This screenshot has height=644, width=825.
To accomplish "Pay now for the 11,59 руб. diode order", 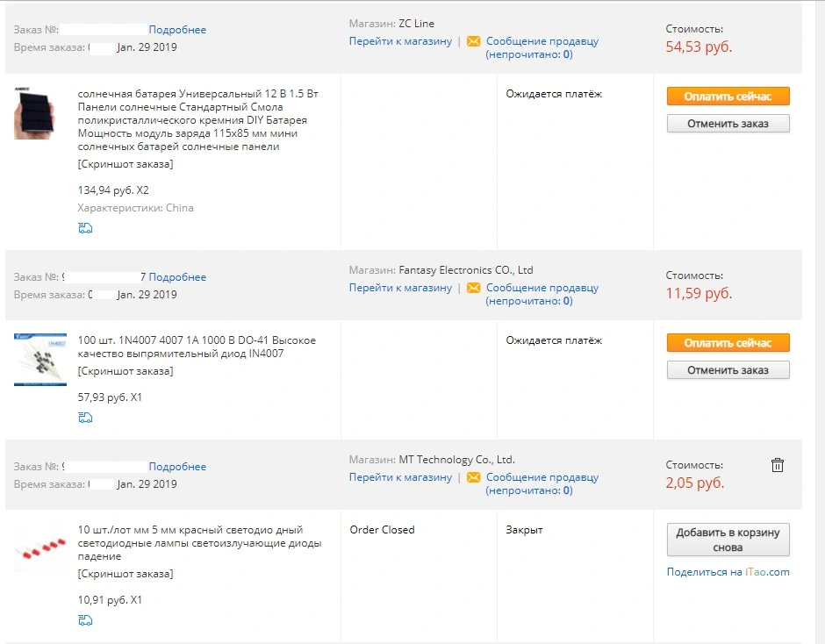I will pos(728,343).
